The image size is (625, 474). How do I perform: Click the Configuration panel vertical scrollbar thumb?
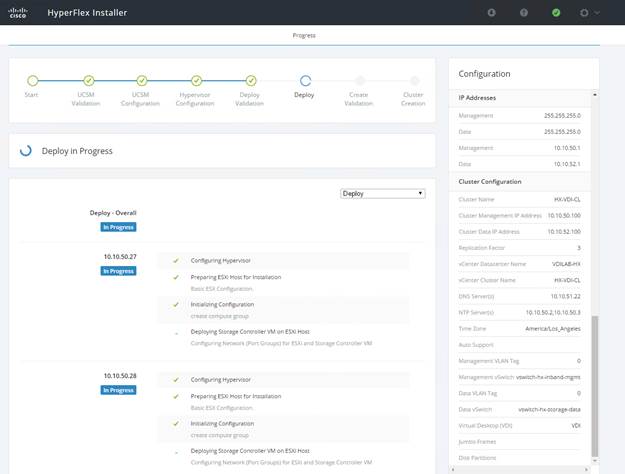point(595,386)
